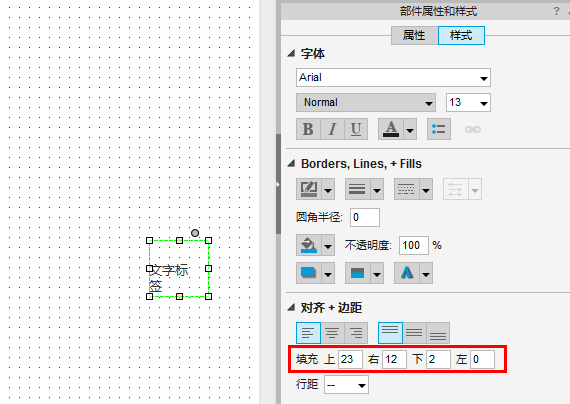The width and height of the screenshot is (570, 404).
Task: Open the Normal font style dropdown
Action: pyautogui.click(x=366, y=103)
